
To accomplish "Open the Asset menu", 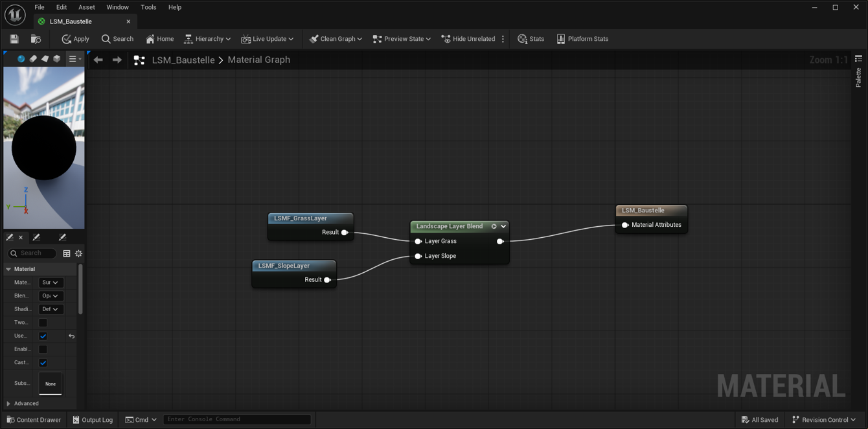I will click(x=86, y=7).
